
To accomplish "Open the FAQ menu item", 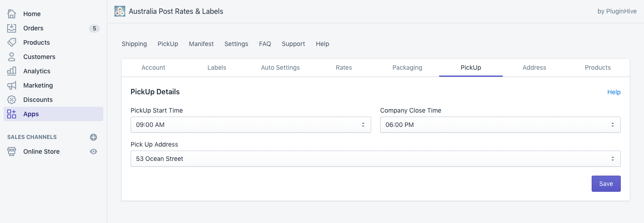I will pyautogui.click(x=265, y=44).
